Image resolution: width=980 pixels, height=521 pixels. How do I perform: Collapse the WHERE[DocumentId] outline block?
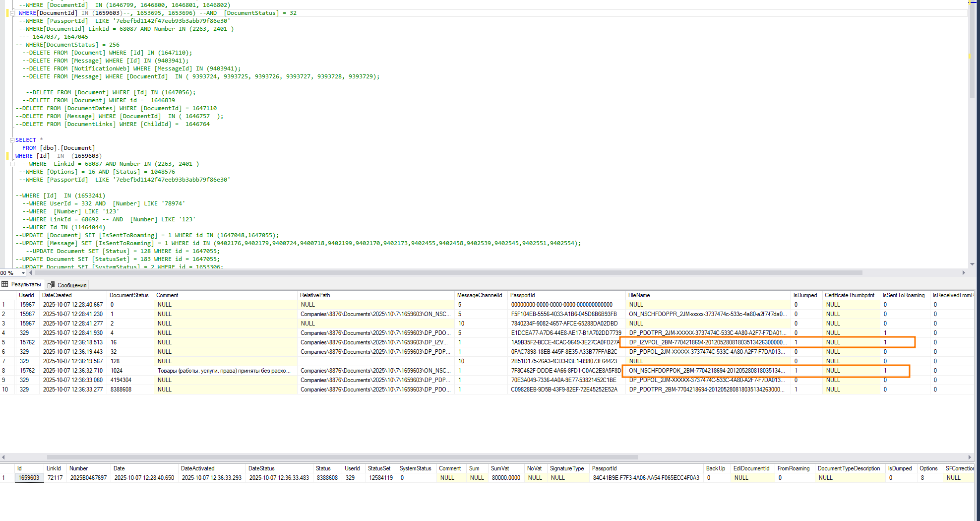click(x=12, y=13)
